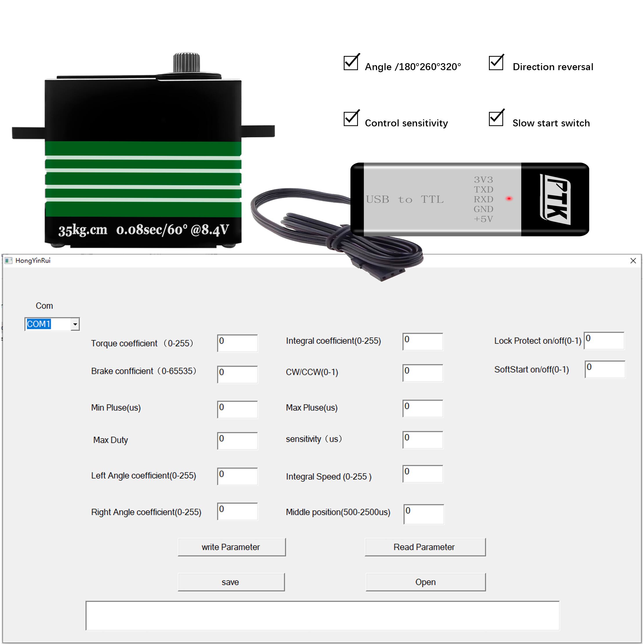
Task: Click the save button
Action: (231, 582)
